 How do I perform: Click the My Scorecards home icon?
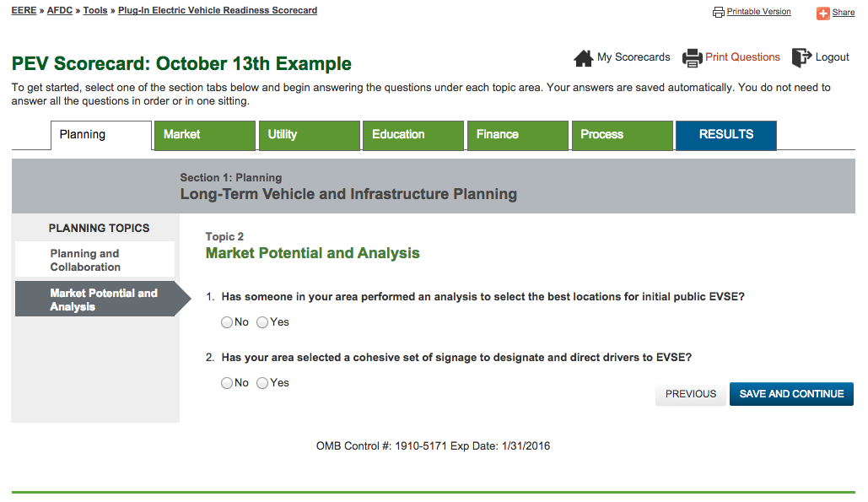[583, 58]
